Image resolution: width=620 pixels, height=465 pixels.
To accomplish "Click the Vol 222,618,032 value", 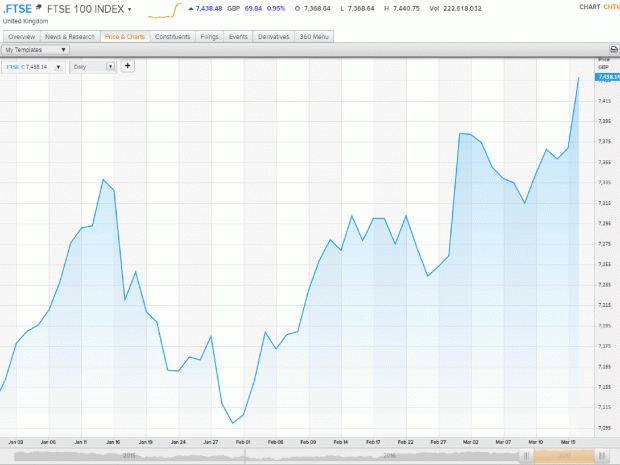I will 456,8.
